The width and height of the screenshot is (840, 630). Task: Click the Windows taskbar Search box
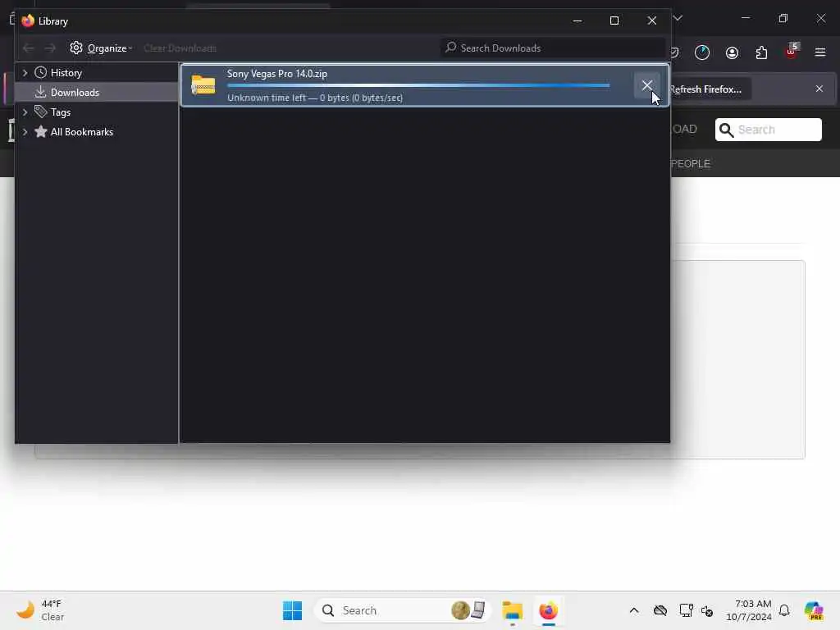point(403,610)
